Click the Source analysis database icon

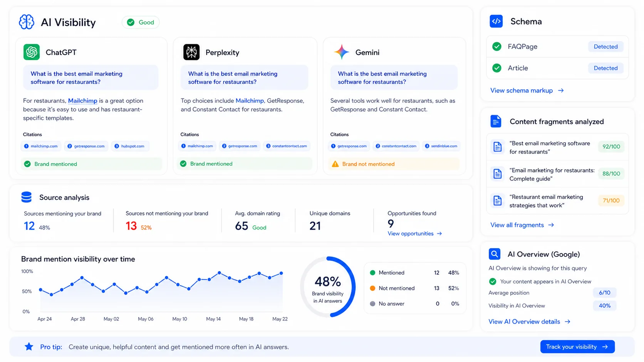tap(27, 197)
